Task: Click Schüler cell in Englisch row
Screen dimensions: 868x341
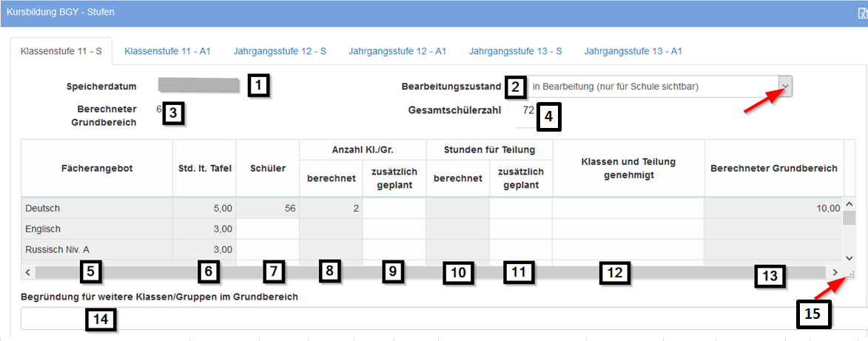Action: tap(267, 229)
